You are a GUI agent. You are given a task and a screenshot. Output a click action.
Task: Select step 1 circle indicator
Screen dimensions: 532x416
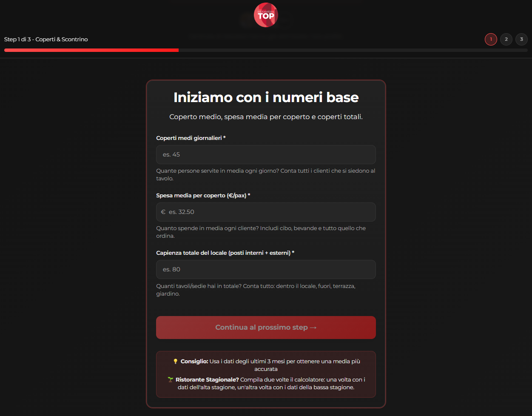pos(491,39)
